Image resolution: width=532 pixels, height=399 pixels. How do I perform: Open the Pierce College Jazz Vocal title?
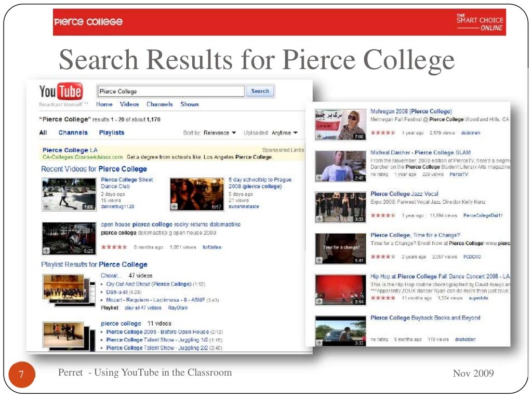click(404, 194)
